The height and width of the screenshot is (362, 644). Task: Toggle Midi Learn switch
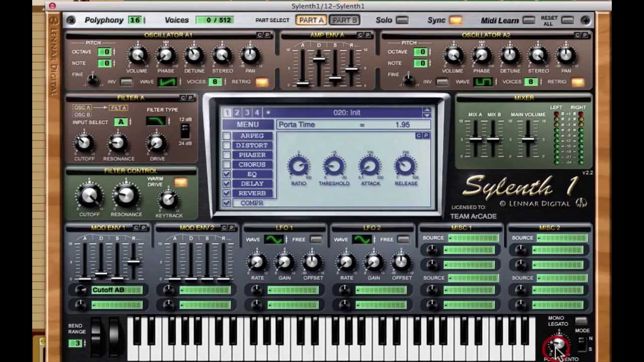[528, 20]
